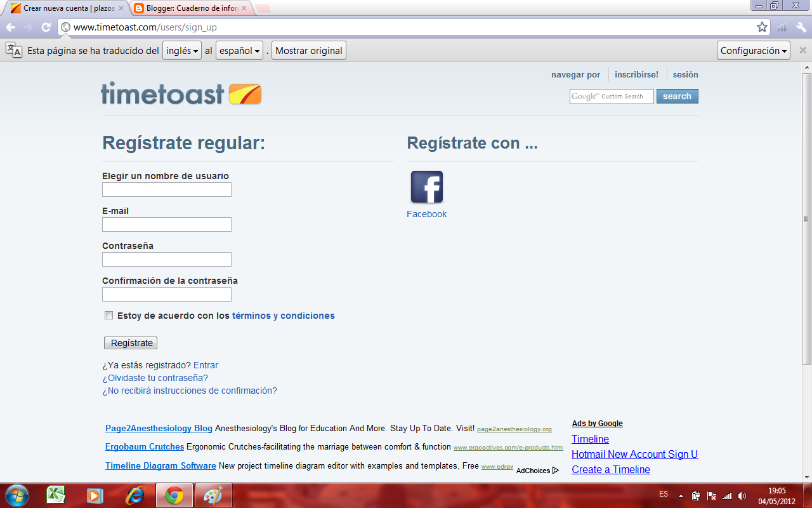Open Facebook sign-up option
Image resolution: width=812 pixels, height=508 pixels.
coord(426,187)
